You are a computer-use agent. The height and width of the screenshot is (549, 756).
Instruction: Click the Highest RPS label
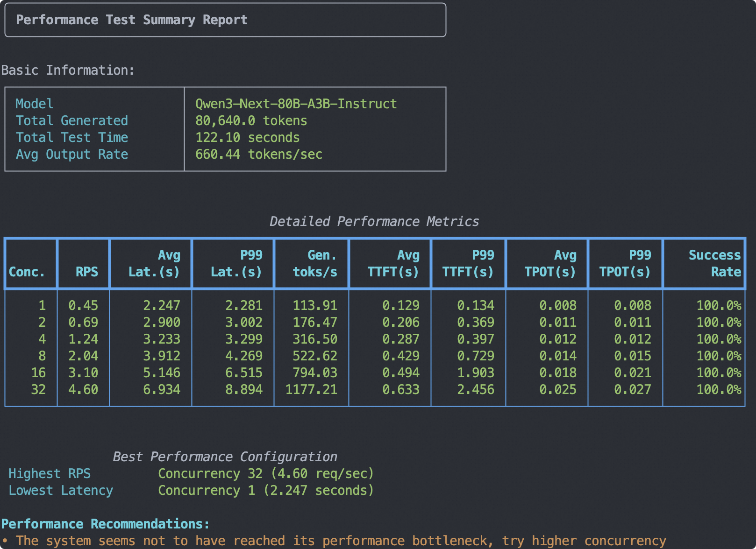tap(50, 474)
